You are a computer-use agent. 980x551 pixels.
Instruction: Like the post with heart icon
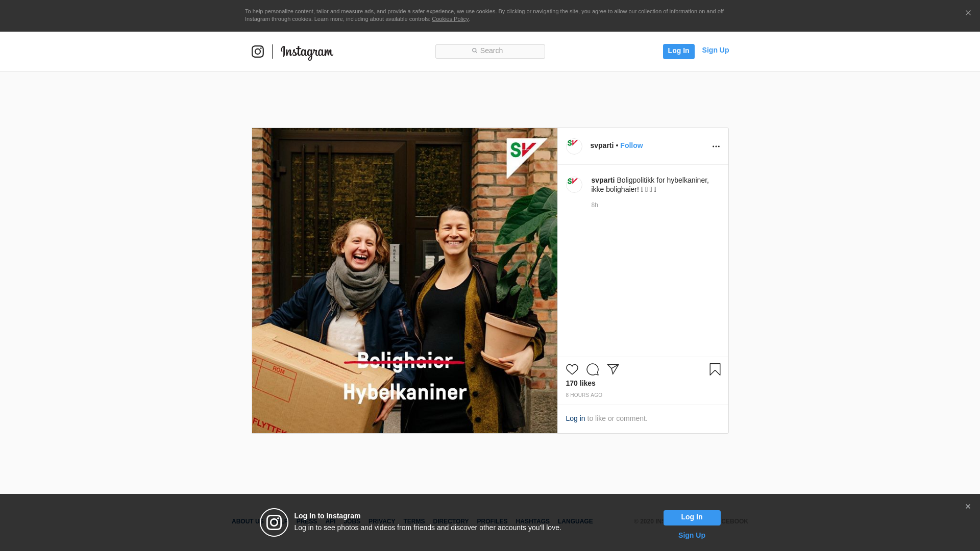coord(572,369)
